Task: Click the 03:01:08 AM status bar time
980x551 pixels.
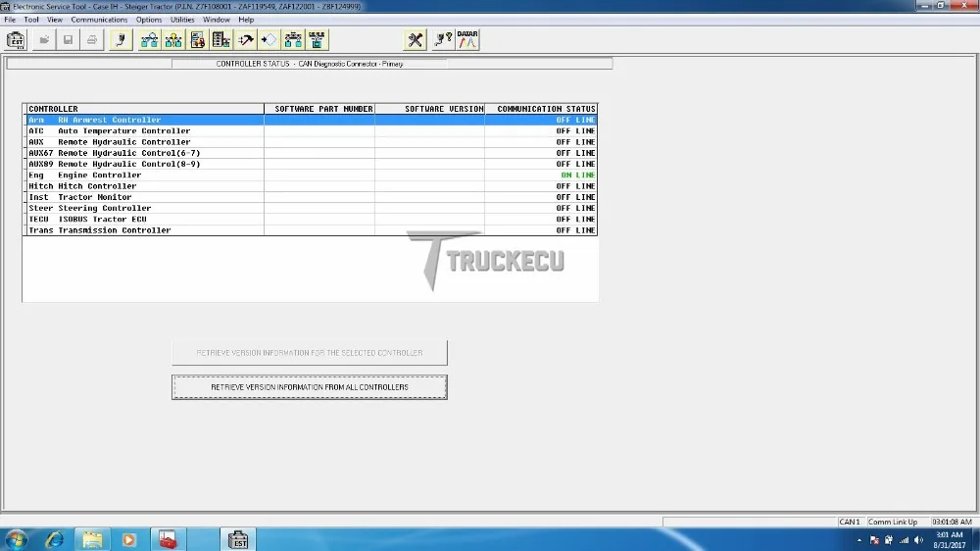Action: coord(952,522)
